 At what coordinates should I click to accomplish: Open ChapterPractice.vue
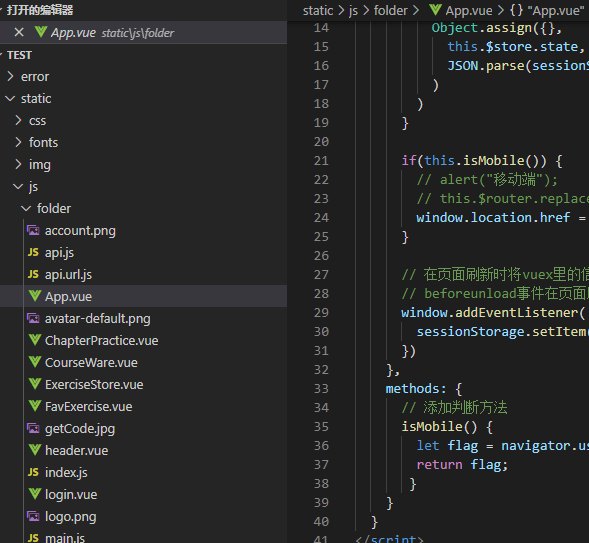[x=101, y=341]
